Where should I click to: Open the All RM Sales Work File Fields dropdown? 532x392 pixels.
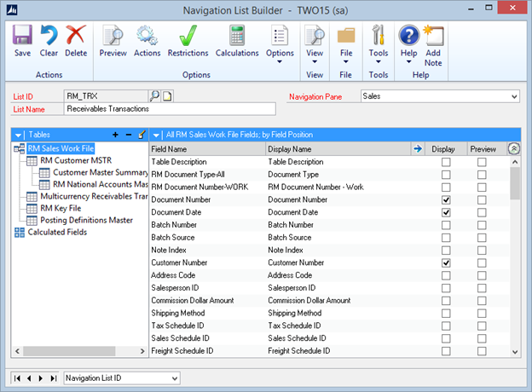[x=156, y=135]
